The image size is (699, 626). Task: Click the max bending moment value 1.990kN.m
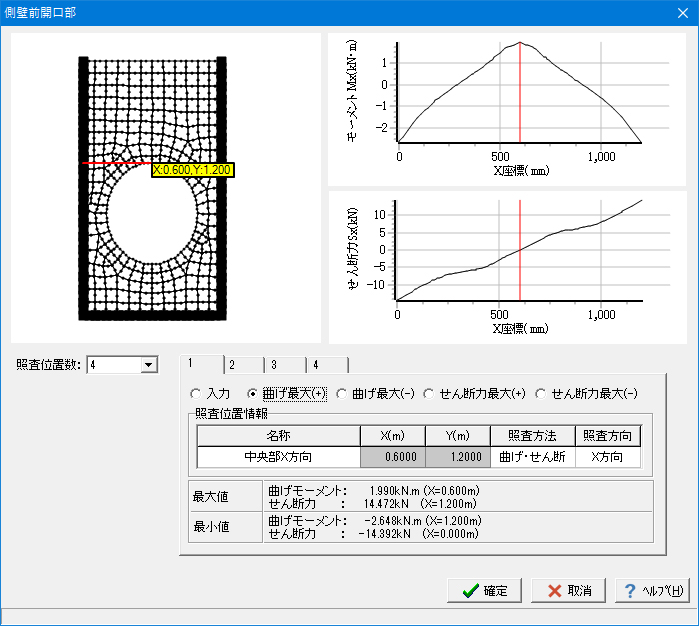pyautogui.click(x=395, y=491)
